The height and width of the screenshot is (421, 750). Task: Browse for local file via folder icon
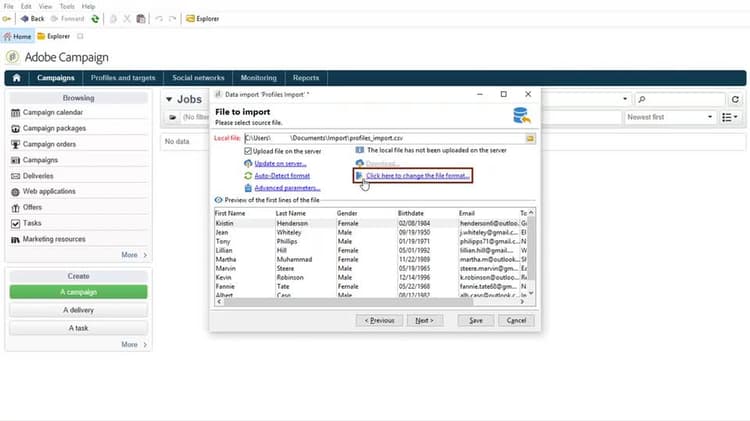pos(530,138)
